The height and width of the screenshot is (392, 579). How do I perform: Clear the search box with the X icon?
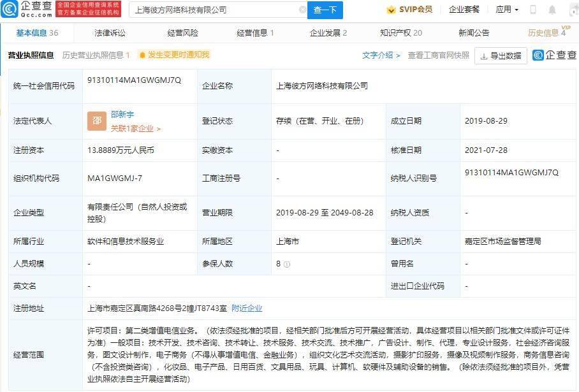pyautogui.click(x=302, y=10)
